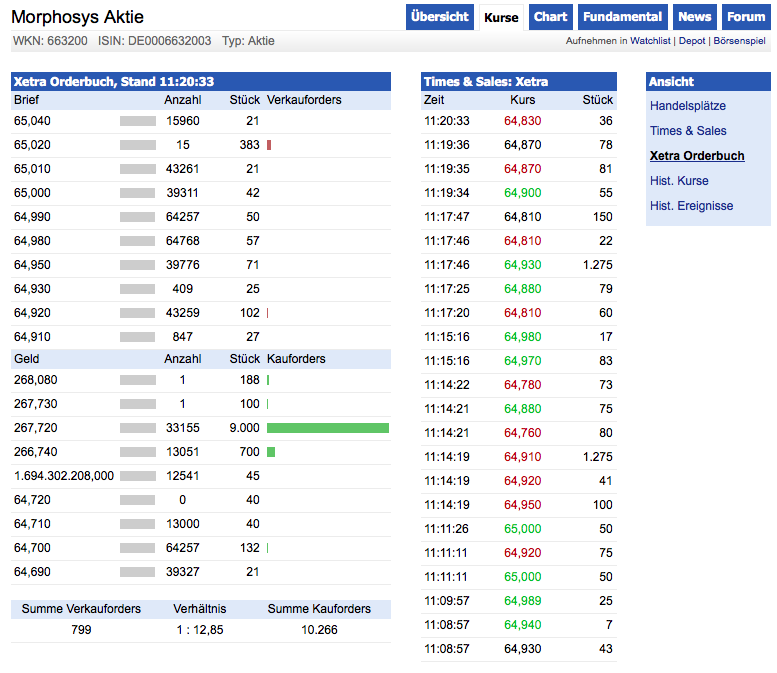This screenshot has height=673, width=777.
Task: Open the Forum tab
Action: pos(746,17)
